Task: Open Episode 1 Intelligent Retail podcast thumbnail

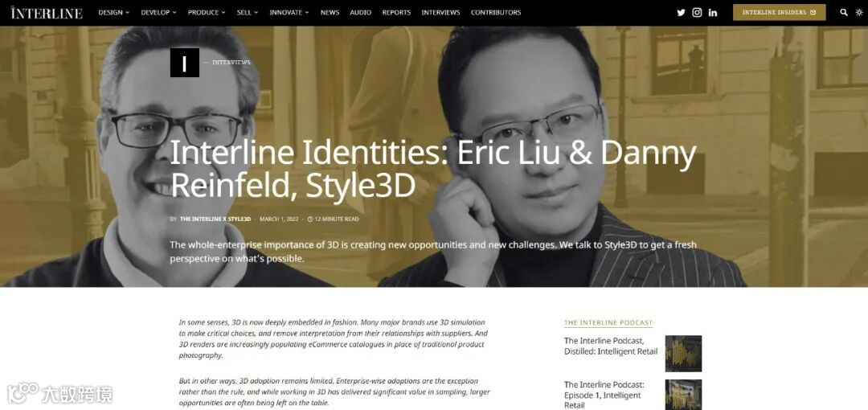Action: point(683,395)
